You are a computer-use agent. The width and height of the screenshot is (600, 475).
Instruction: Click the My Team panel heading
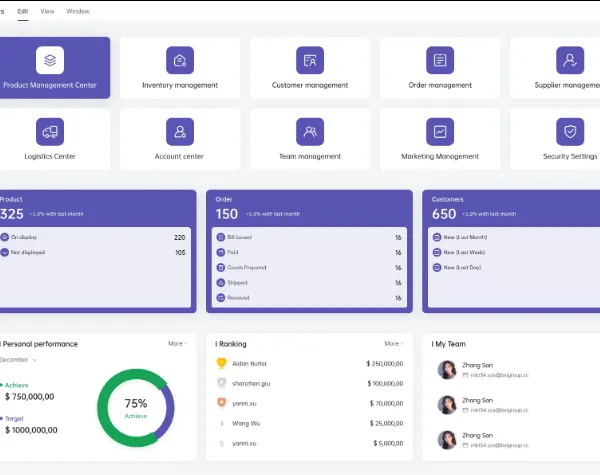pos(450,344)
